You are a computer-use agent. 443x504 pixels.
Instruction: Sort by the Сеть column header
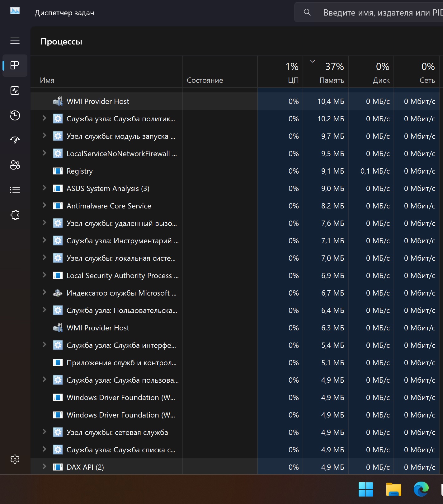(x=417, y=72)
